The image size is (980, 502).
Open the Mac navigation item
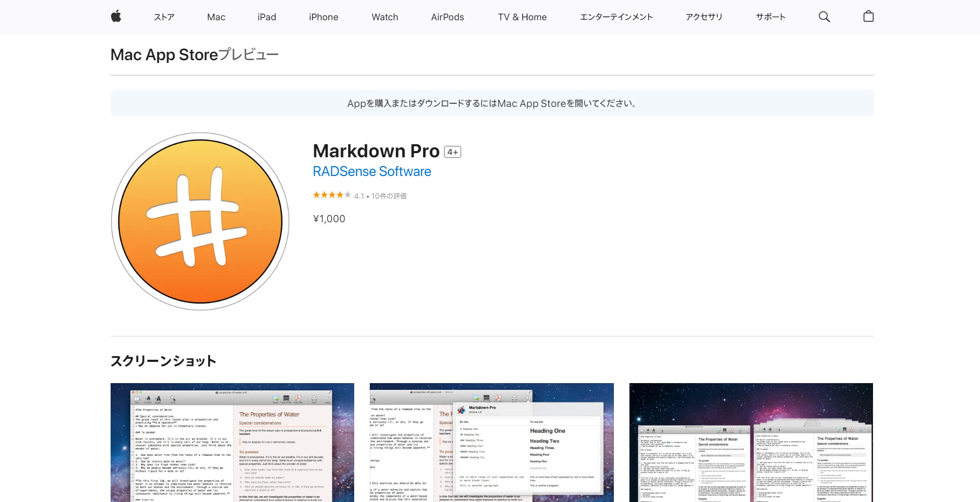click(x=216, y=17)
